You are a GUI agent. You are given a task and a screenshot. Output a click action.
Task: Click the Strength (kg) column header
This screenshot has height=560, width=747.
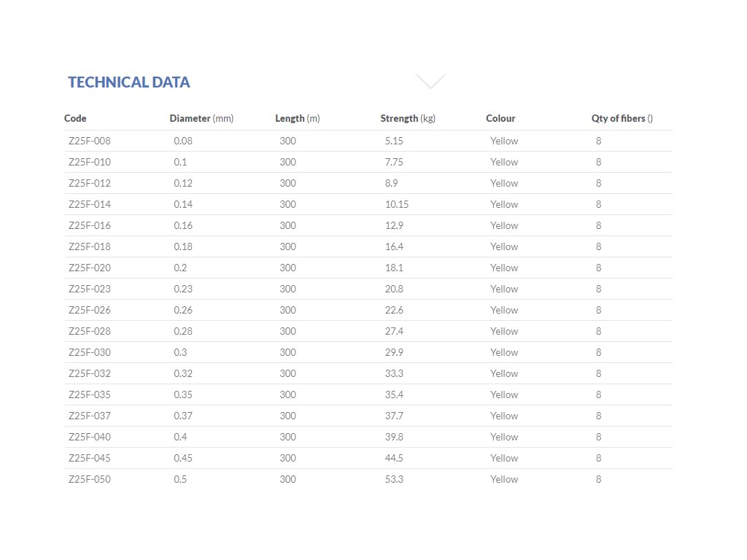click(407, 118)
